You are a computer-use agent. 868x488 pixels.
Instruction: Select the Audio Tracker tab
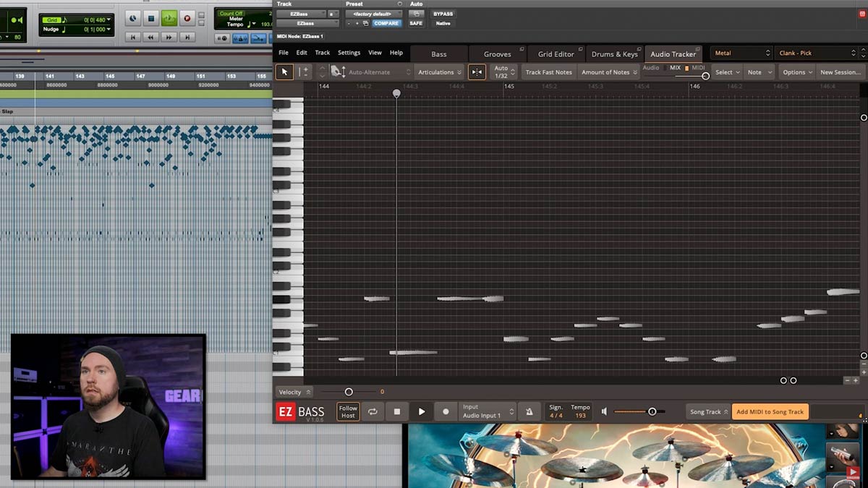coord(673,54)
